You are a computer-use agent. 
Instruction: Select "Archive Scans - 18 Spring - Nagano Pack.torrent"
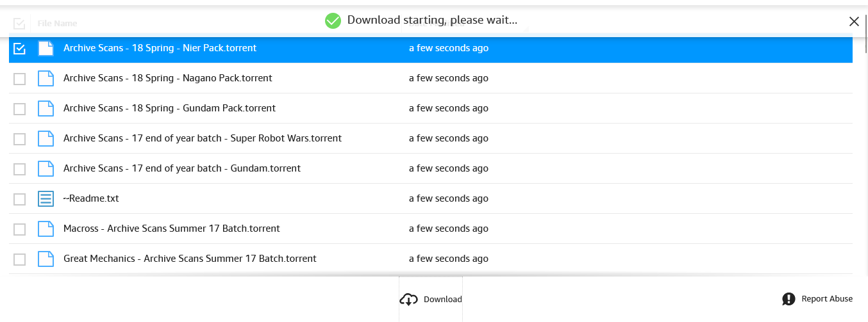click(x=168, y=78)
